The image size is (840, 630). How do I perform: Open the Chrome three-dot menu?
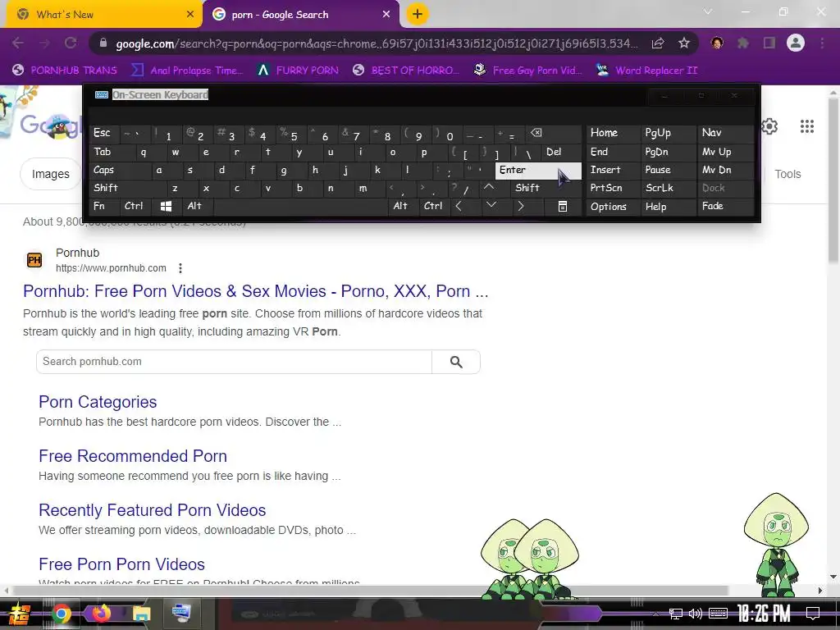click(822, 43)
